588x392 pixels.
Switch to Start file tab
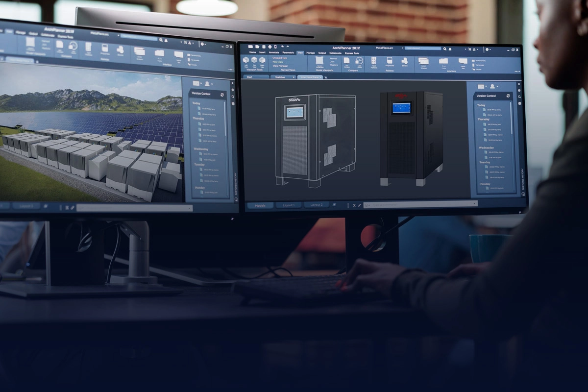click(x=255, y=77)
